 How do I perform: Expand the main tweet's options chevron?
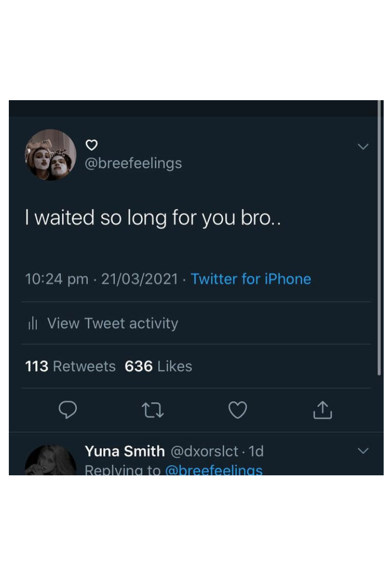(x=363, y=147)
